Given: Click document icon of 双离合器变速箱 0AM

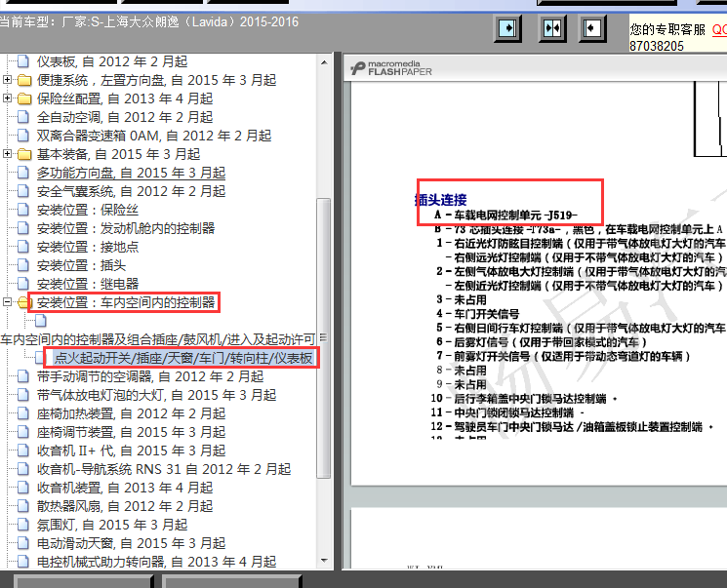Looking at the screenshot, I should click(23, 136).
